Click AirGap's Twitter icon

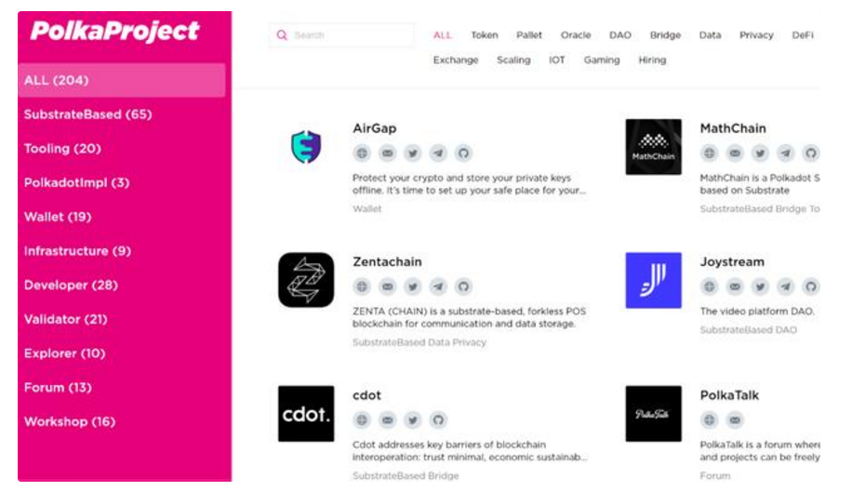413,153
